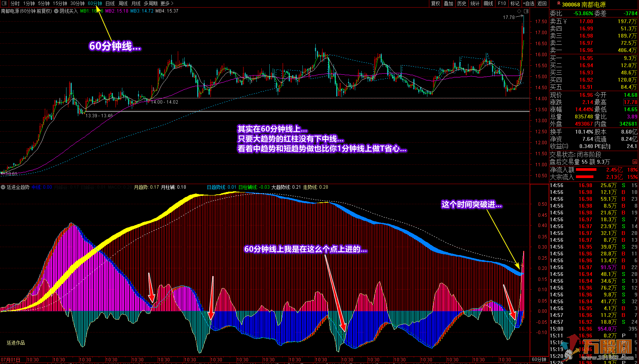The width and height of the screenshot is (639, 364).
Task: Click the 卖五 price 17.00
Action: pyautogui.click(x=586, y=22)
